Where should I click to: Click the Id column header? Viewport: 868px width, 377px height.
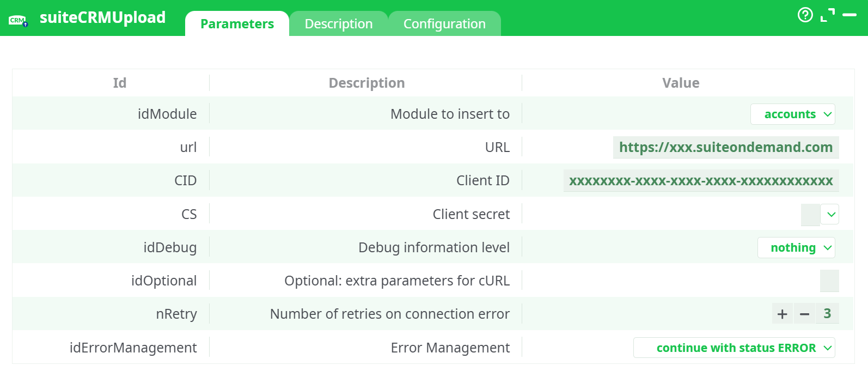[x=120, y=83]
